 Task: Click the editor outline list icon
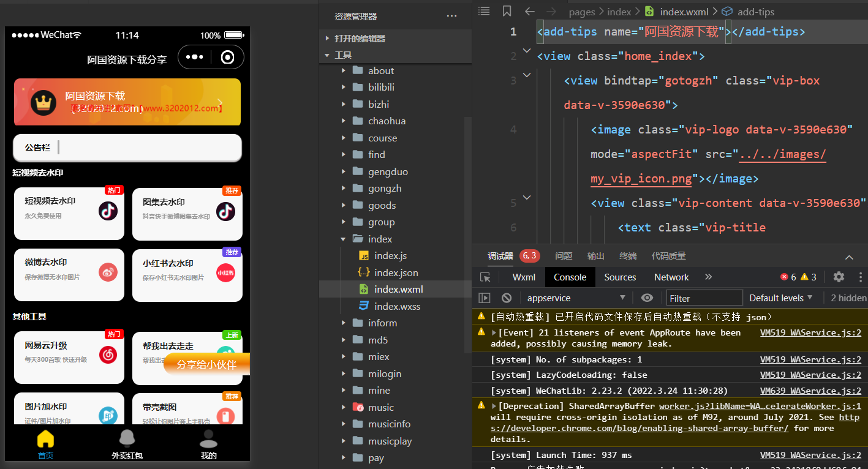[x=484, y=11]
